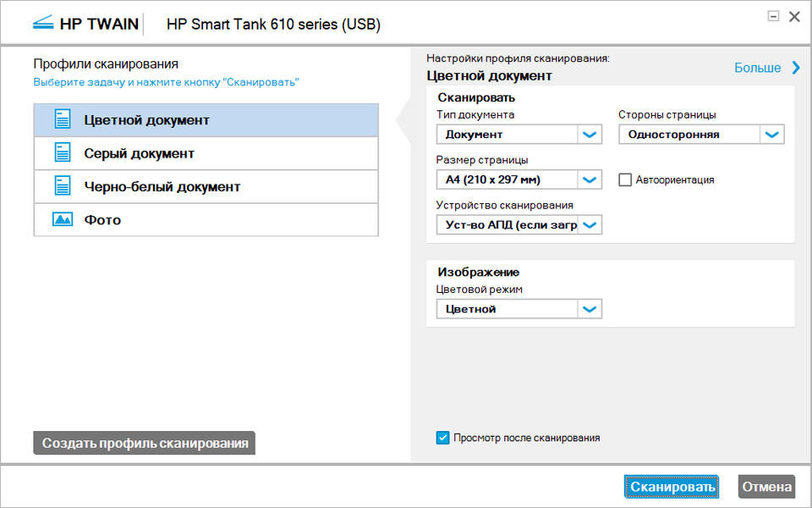Click the black-and-white document profile icon

(63, 186)
